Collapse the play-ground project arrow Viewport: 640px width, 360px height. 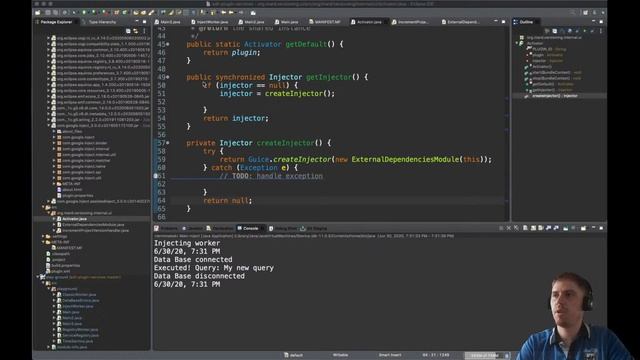pyautogui.click(x=38, y=277)
